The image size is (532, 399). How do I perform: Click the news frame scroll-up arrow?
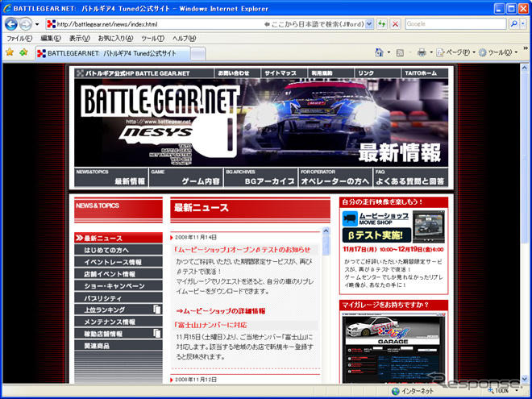pyautogui.click(x=326, y=231)
